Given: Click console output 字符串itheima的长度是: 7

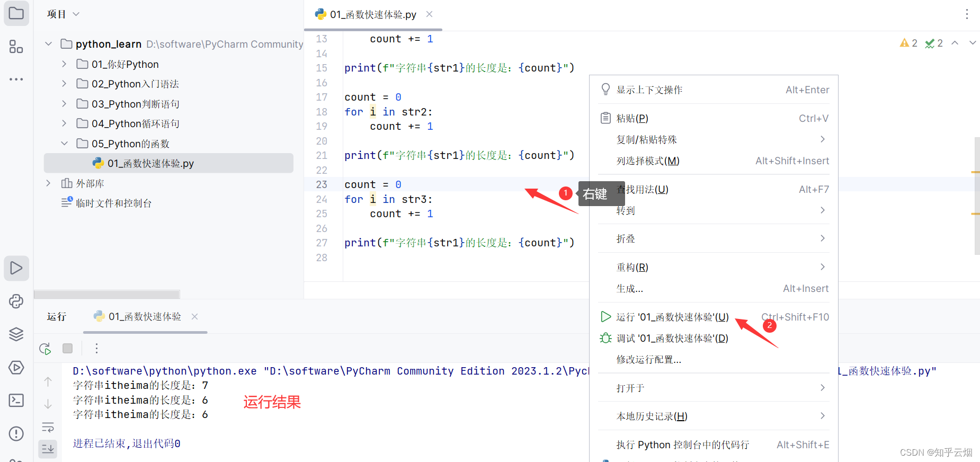Looking at the screenshot, I should click(140, 385).
